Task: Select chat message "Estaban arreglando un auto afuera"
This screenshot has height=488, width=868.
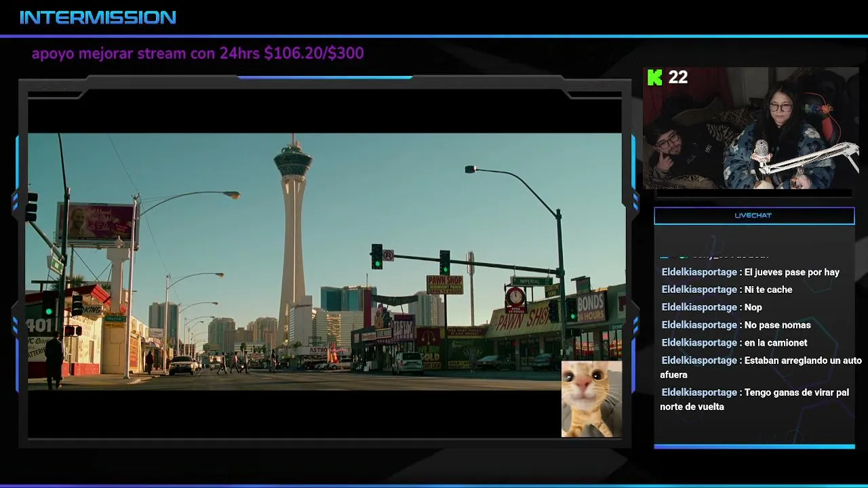Action: (761, 367)
